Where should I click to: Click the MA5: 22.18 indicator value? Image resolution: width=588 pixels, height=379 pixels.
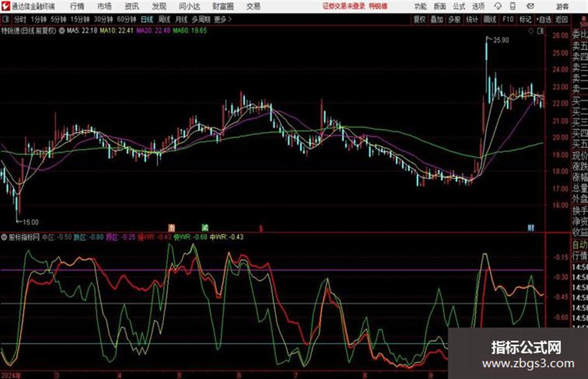(82, 30)
